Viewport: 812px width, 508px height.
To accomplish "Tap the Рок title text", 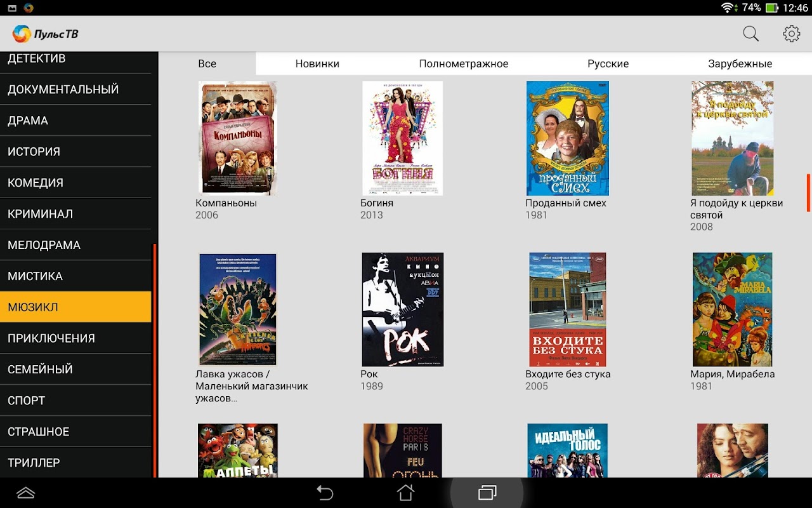I will [x=369, y=374].
